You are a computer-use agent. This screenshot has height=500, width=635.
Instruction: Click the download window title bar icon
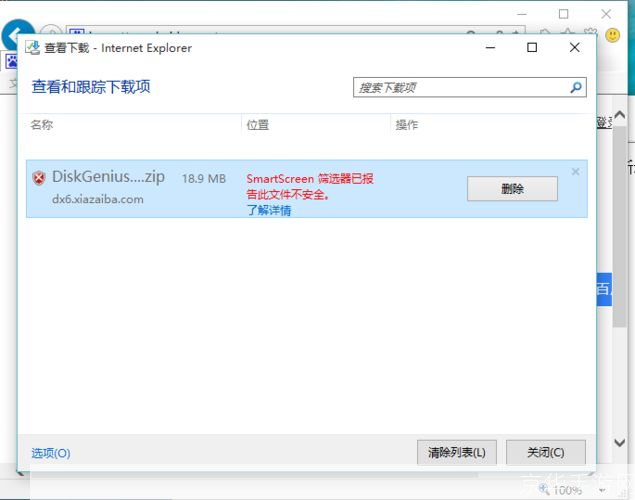(x=32, y=48)
